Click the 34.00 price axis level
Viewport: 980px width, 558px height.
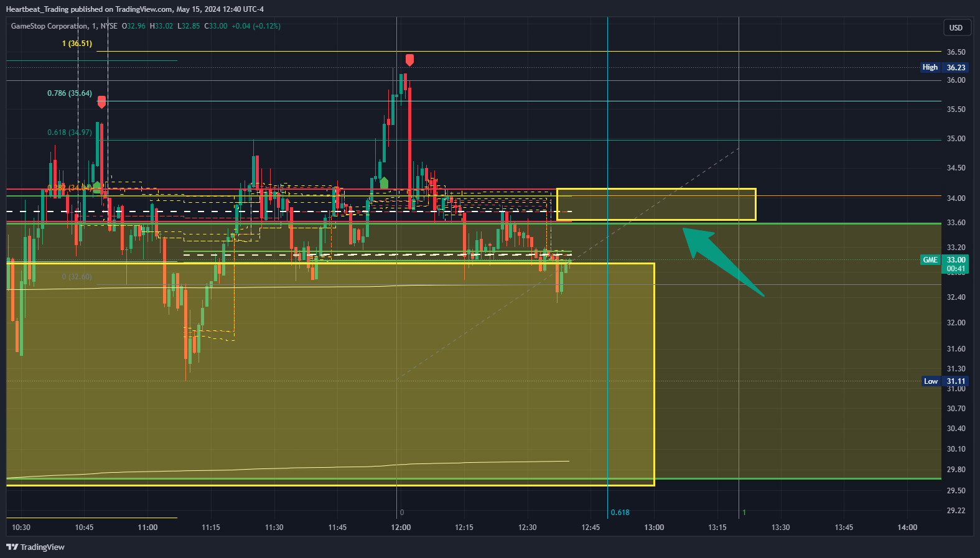956,198
